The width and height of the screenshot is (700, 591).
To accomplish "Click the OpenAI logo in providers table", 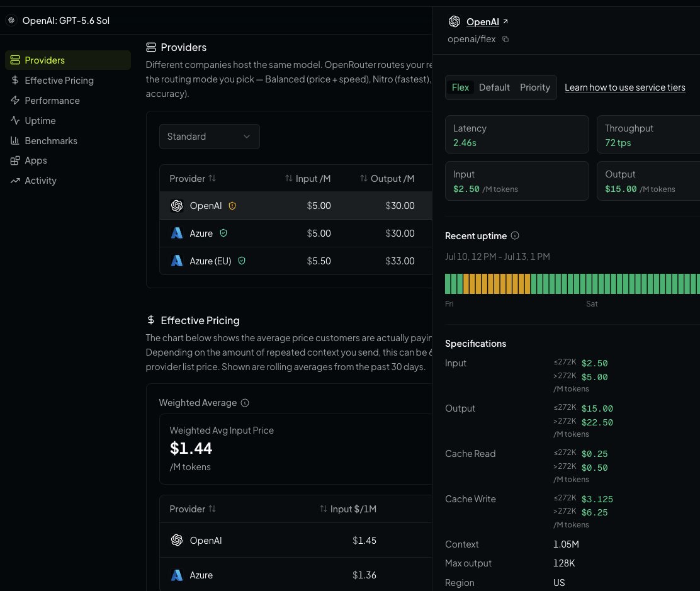I will tap(177, 206).
